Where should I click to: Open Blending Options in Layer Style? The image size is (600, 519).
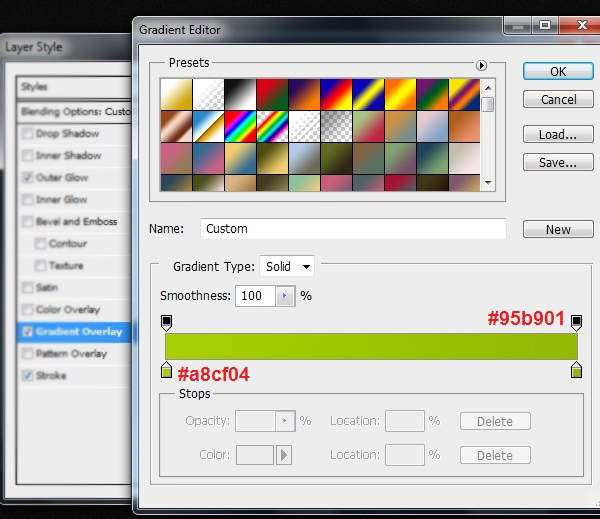[75, 112]
